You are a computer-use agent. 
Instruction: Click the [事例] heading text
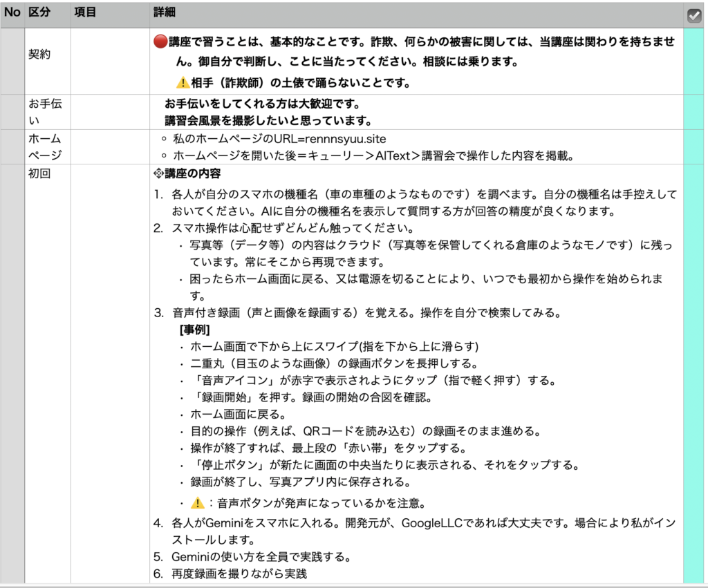194,329
